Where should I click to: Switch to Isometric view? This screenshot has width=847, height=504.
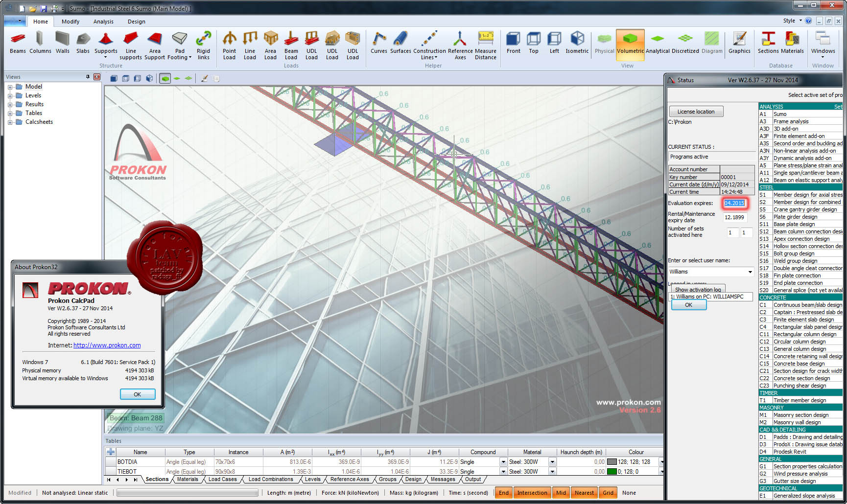577,43
